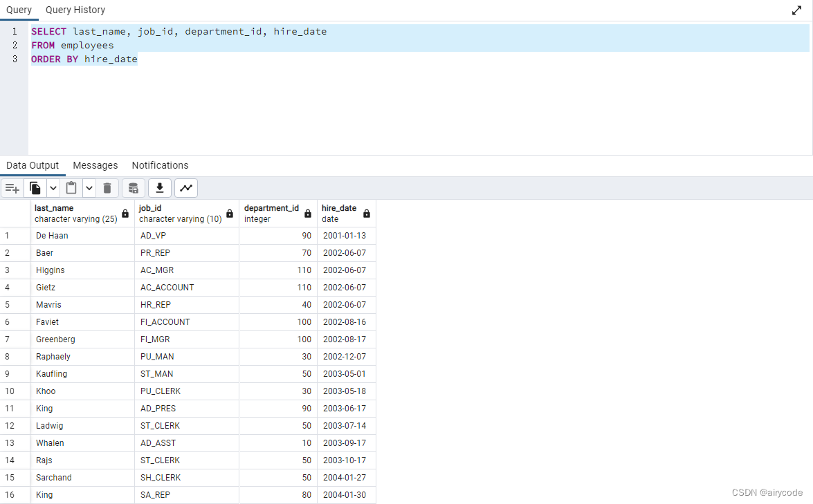Image resolution: width=813 pixels, height=504 pixels.
Task: Click the 'AD_VP' job cell
Action: click(187, 236)
